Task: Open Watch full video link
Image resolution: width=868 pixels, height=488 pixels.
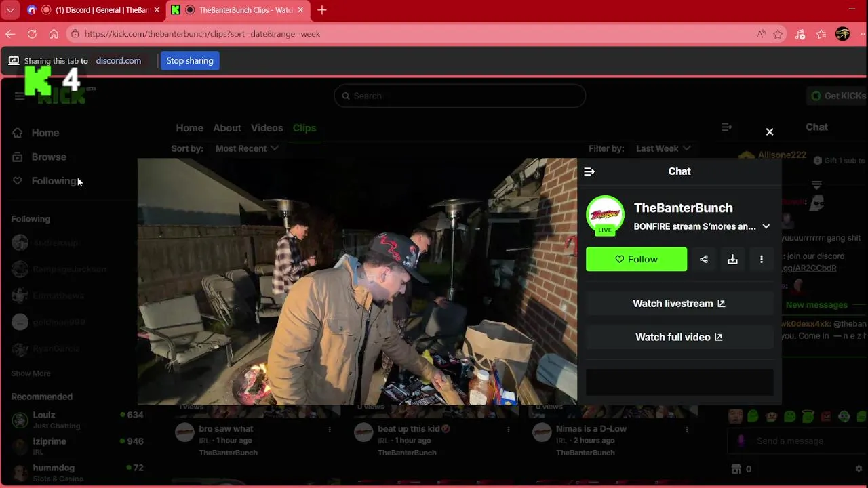Action: [x=679, y=337]
